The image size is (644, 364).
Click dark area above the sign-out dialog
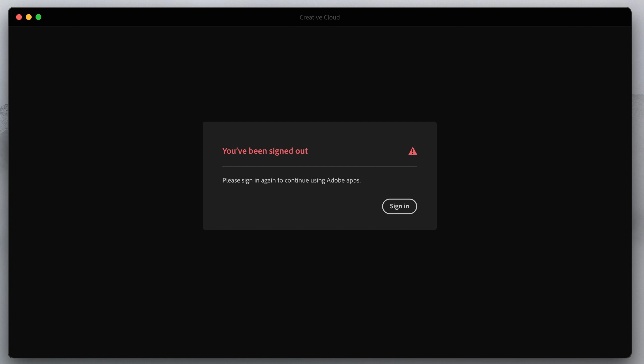tap(320, 75)
